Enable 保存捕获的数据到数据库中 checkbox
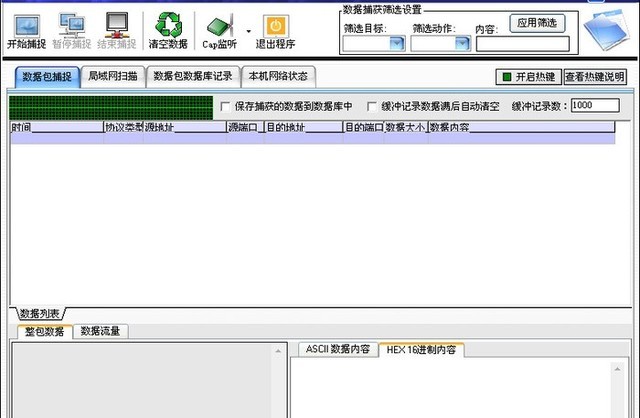This screenshot has height=418, width=640. [x=225, y=106]
